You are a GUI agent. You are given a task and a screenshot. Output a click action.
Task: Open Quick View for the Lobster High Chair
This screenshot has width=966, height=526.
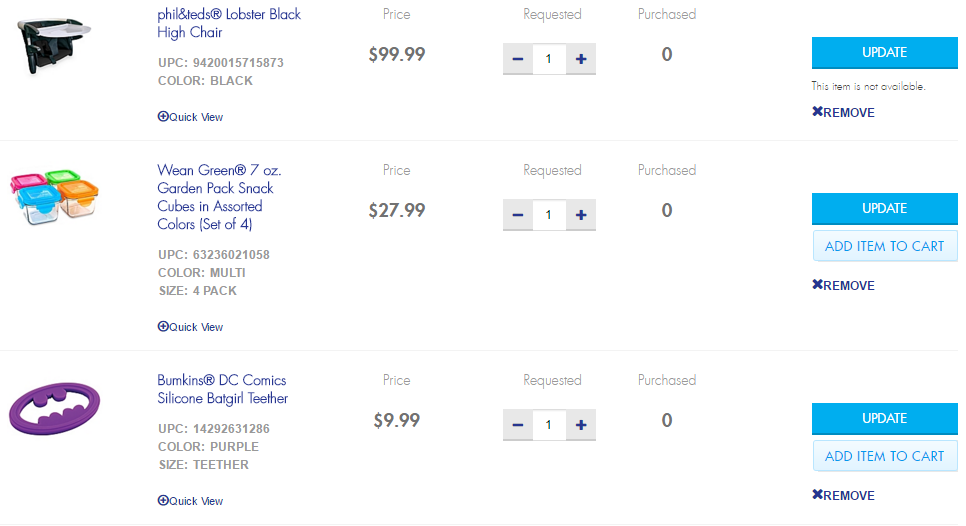(x=190, y=117)
